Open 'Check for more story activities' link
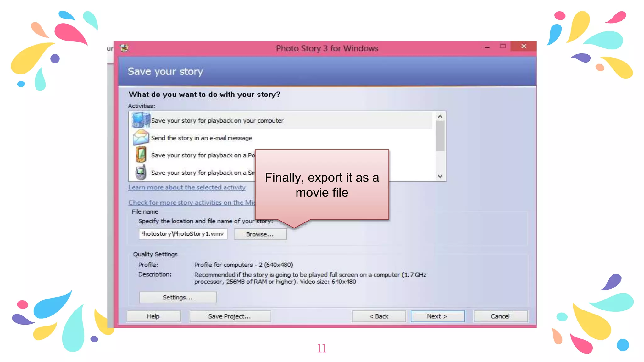644x362 pixels. [x=192, y=203]
